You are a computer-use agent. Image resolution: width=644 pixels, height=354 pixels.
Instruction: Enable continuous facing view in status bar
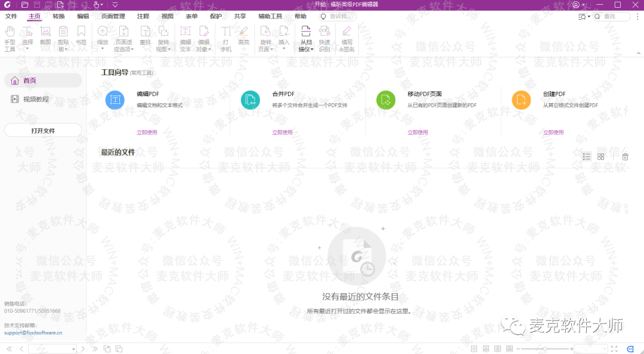pos(510,349)
